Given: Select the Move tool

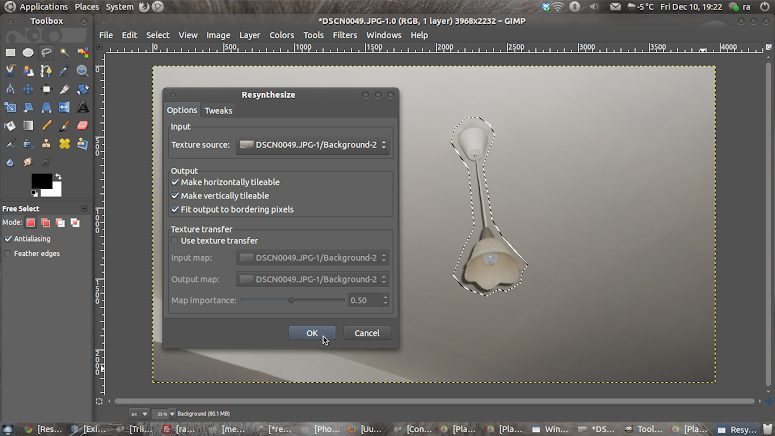Looking at the screenshot, I should [x=28, y=89].
